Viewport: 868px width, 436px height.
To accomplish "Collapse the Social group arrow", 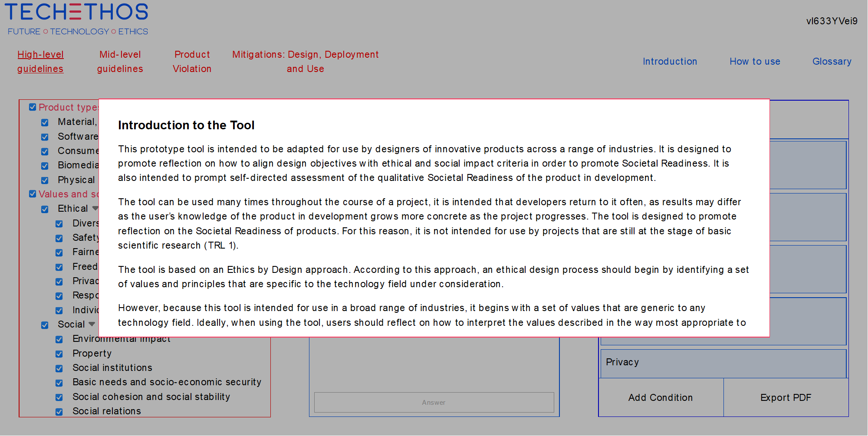I will click(x=92, y=324).
